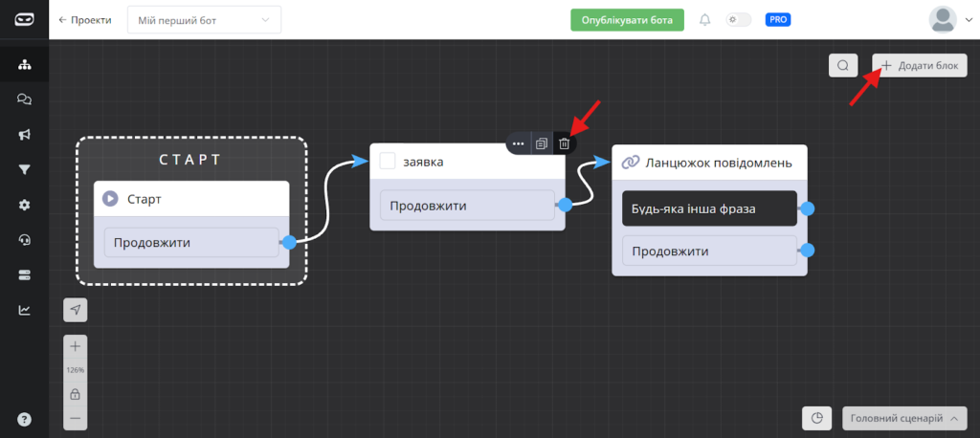Open the search magnifier on canvas
Image resolution: width=980 pixels, height=438 pixels.
pyautogui.click(x=842, y=65)
